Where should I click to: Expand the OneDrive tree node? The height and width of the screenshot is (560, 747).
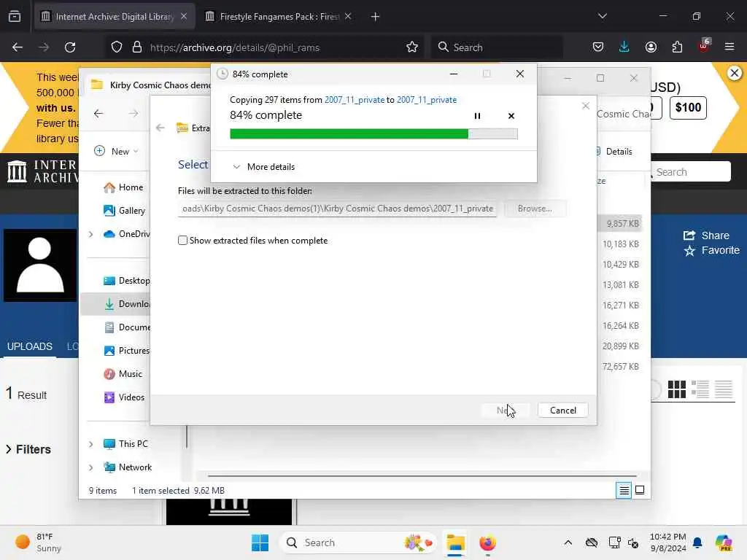coord(91,234)
